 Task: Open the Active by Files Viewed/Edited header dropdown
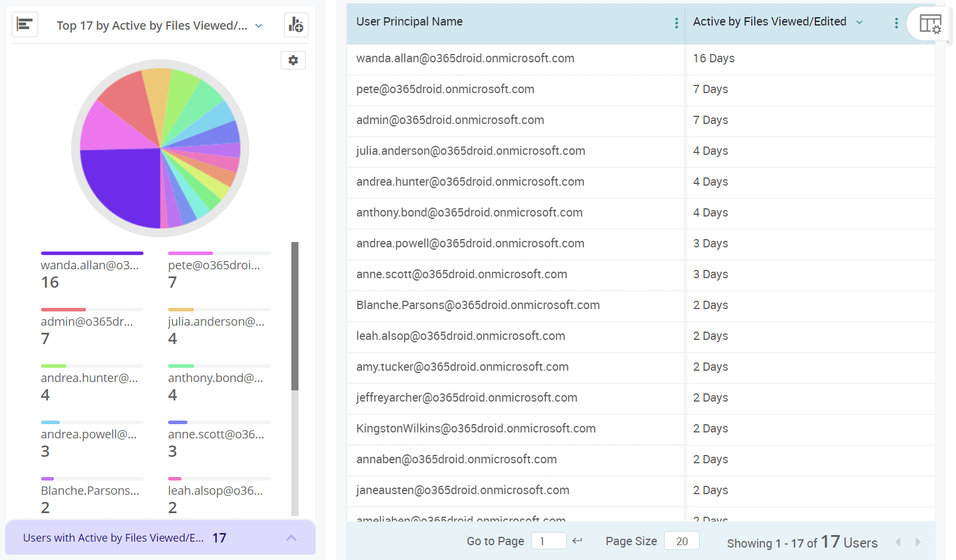(x=859, y=21)
